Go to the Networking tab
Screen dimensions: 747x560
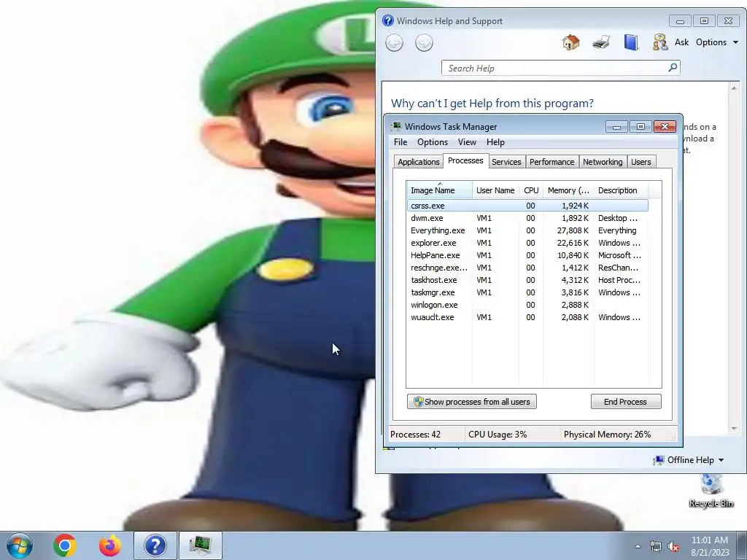coord(602,162)
